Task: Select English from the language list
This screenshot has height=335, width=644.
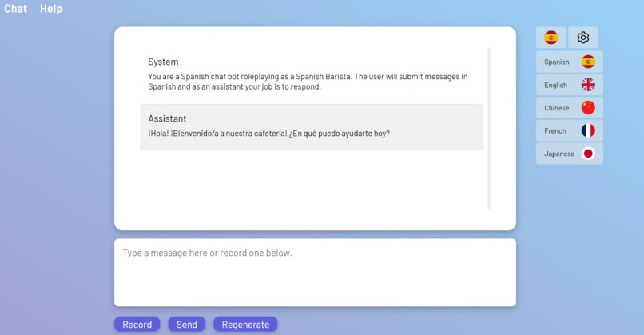Action: coord(569,85)
